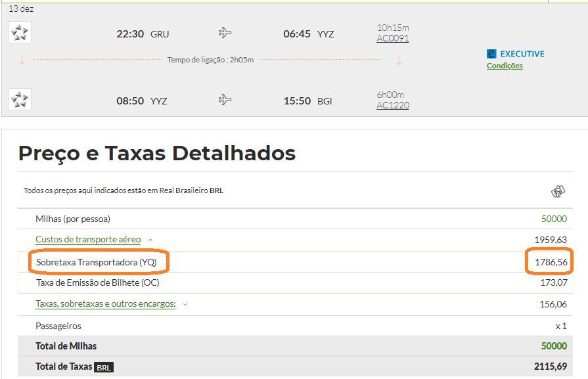
Task: Select the 156,06 taxes value
Action: [553, 304]
